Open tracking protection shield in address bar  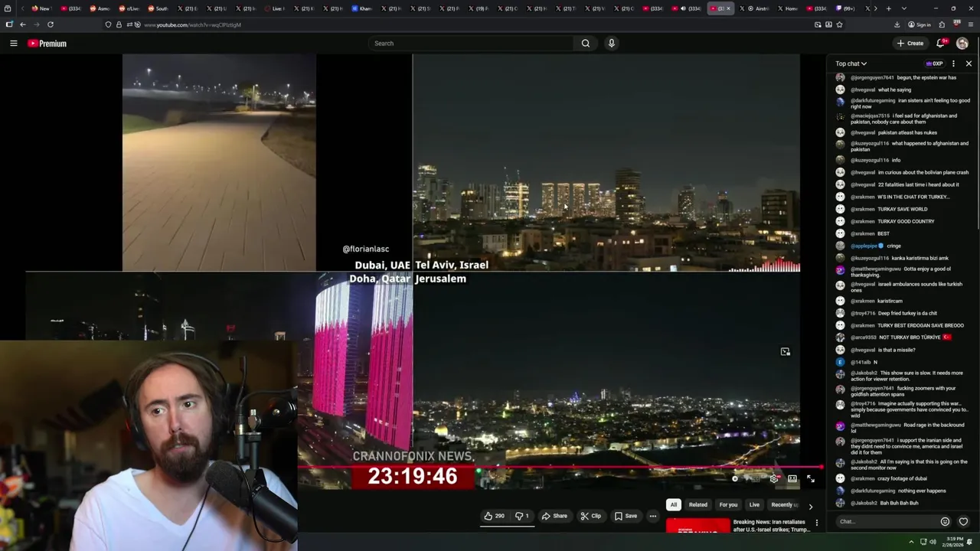(x=108, y=24)
